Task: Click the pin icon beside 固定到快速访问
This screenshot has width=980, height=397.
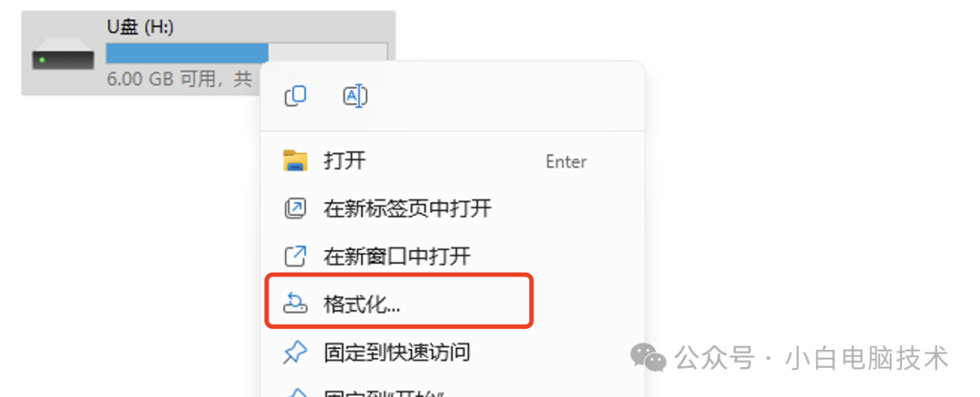Action: click(x=295, y=353)
